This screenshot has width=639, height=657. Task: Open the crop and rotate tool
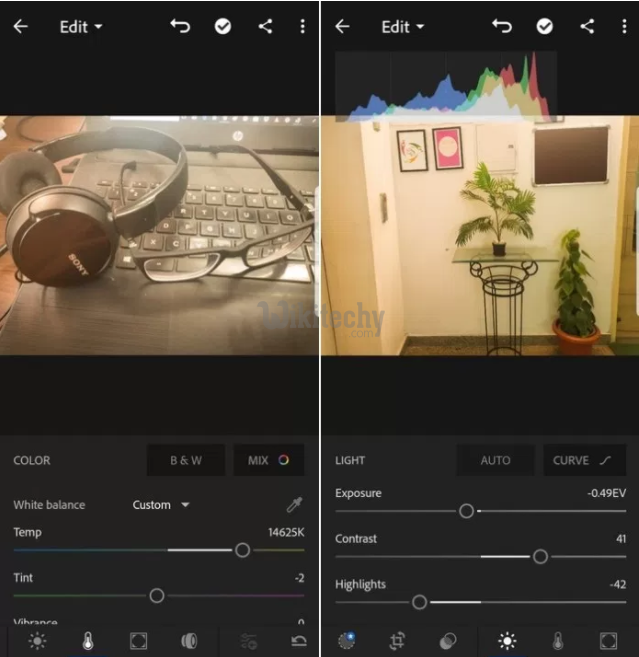point(397,641)
